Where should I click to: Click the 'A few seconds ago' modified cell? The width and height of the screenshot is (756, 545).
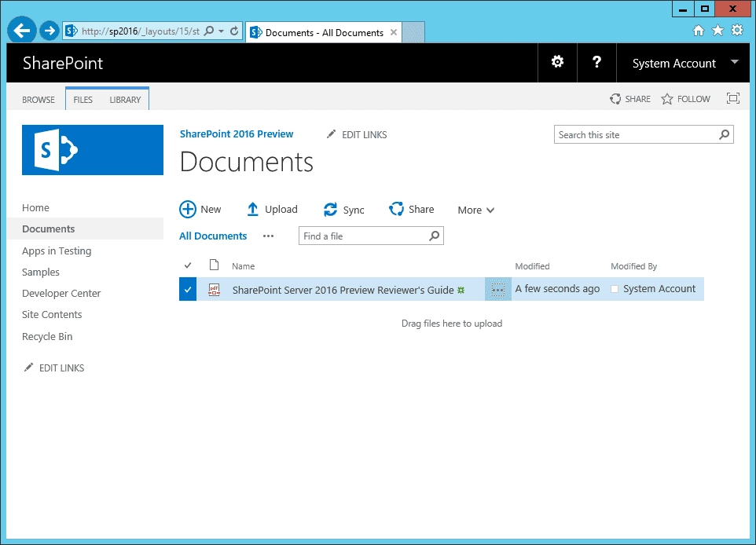(557, 289)
